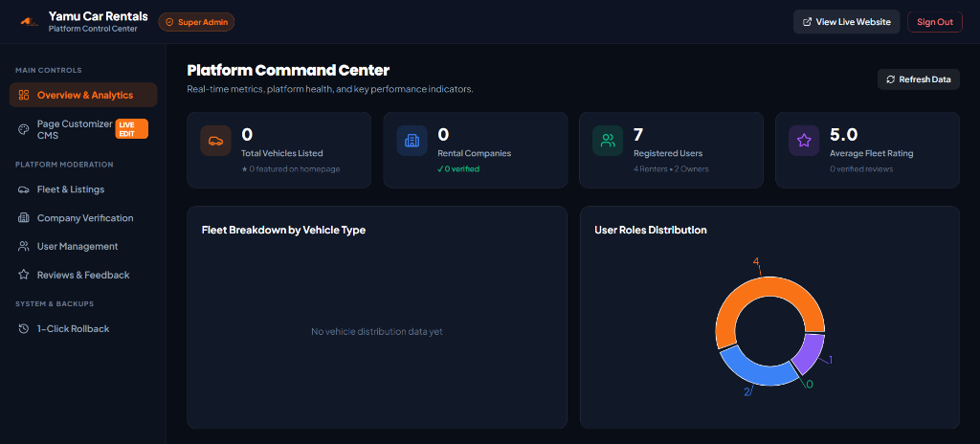Click the '4 Renters • 2 Owners' text

pyautogui.click(x=671, y=168)
